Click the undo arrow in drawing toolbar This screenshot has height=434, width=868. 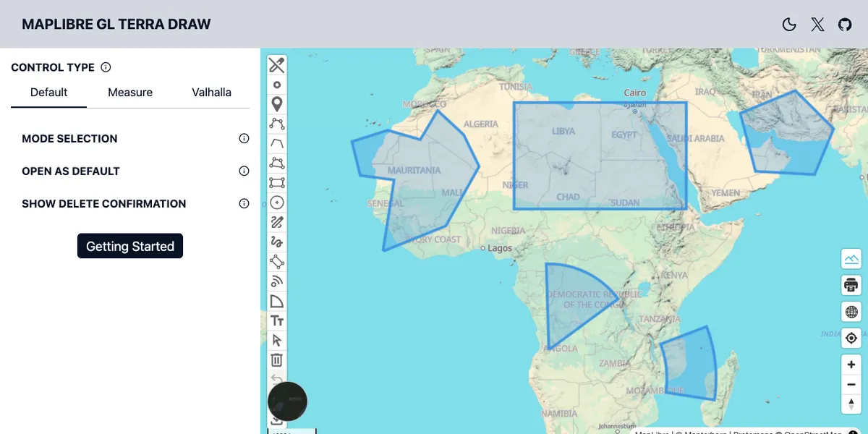tap(277, 378)
